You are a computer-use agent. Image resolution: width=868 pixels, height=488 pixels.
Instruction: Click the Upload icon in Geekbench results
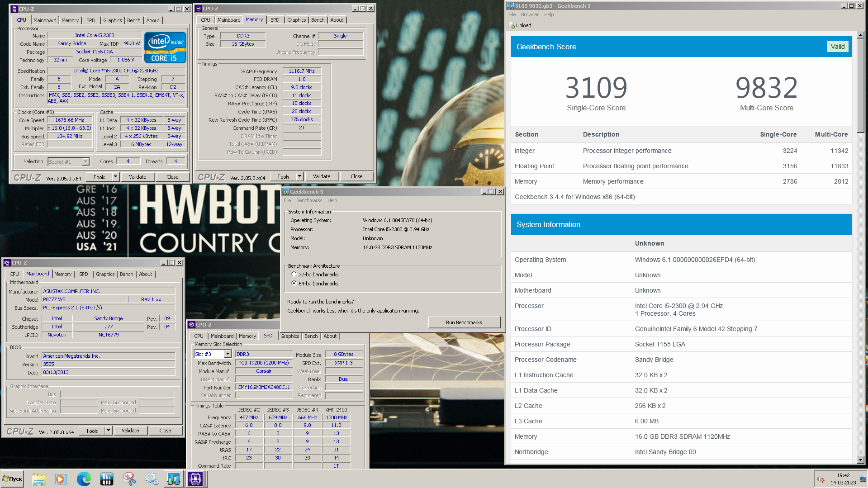pyautogui.click(x=512, y=25)
